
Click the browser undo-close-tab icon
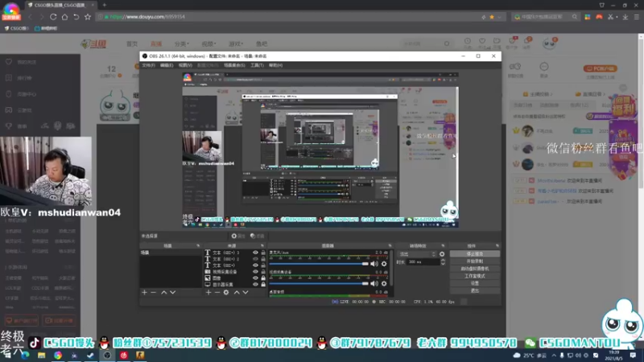76,17
